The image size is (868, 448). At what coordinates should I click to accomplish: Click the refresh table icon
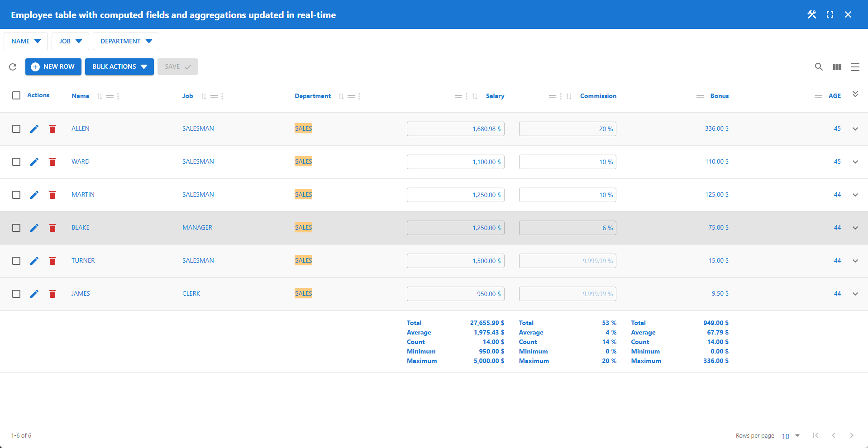(x=13, y=67)
